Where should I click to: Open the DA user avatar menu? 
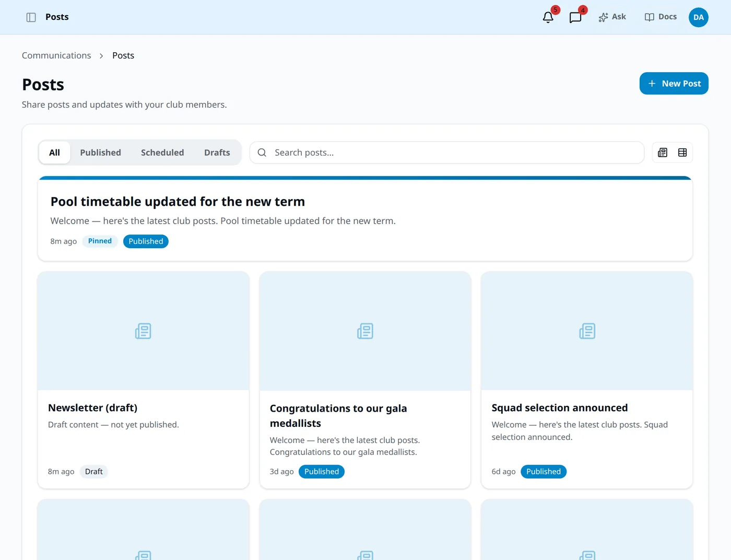[x=698, y=17]
